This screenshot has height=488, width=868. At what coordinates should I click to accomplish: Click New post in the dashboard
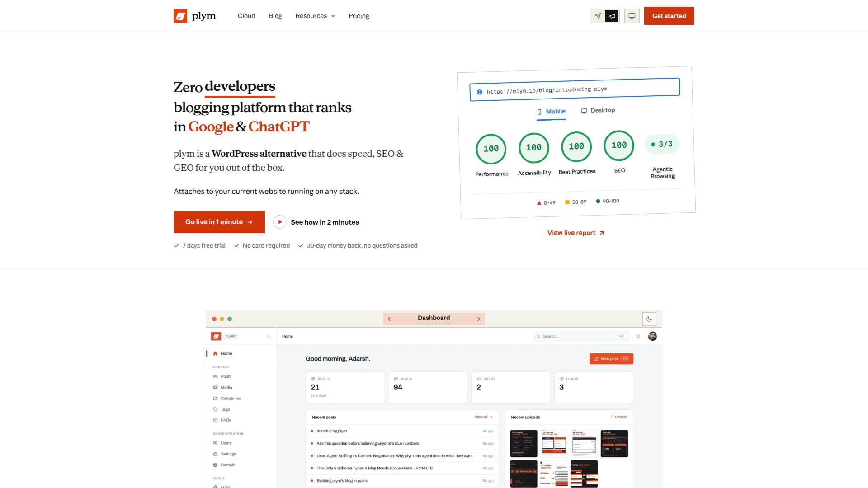point(611,359)
